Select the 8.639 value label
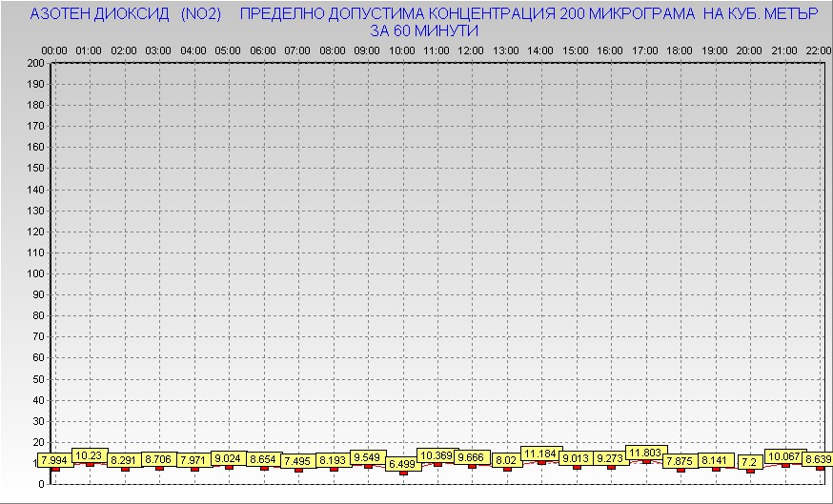 click(x=818, y=459)
